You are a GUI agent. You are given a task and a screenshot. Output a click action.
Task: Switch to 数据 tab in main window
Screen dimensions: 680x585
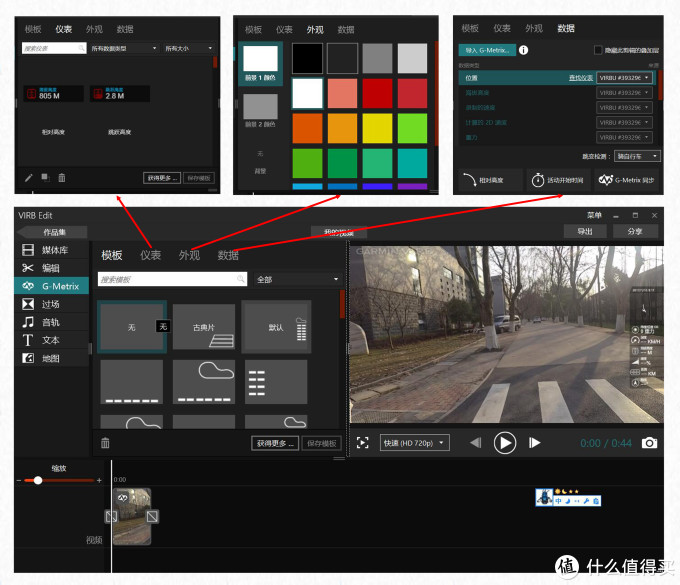pyautogui.click(x=228, y=255)
